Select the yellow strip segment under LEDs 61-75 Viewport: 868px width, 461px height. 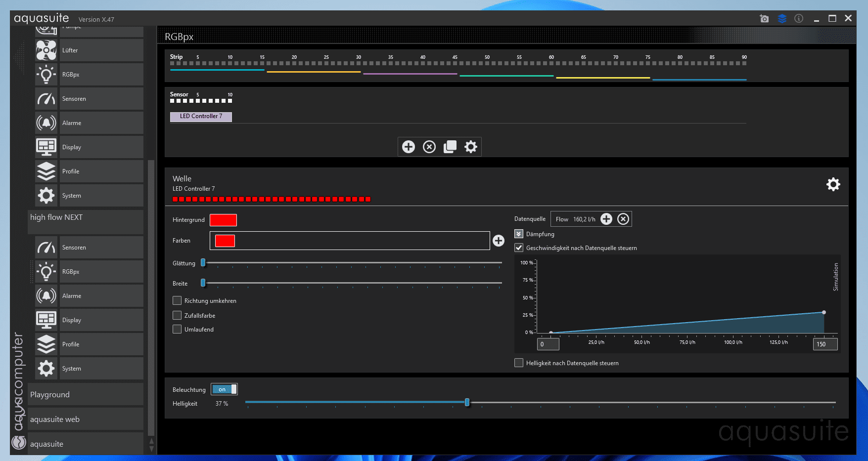(603, 78)
